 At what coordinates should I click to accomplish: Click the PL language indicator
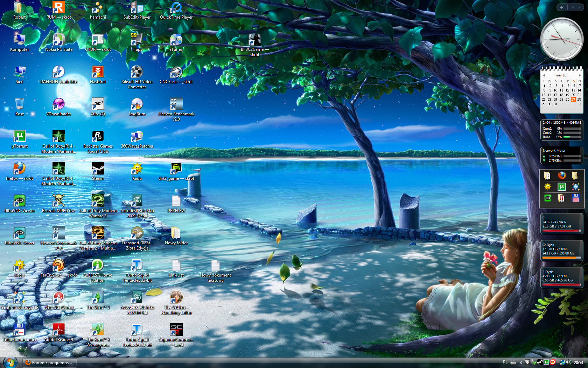[x=505, y=362]
